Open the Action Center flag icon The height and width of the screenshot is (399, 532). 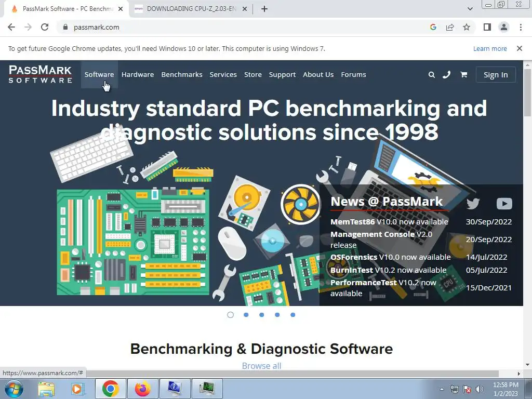pyautogui.click(x=467, y=389)
